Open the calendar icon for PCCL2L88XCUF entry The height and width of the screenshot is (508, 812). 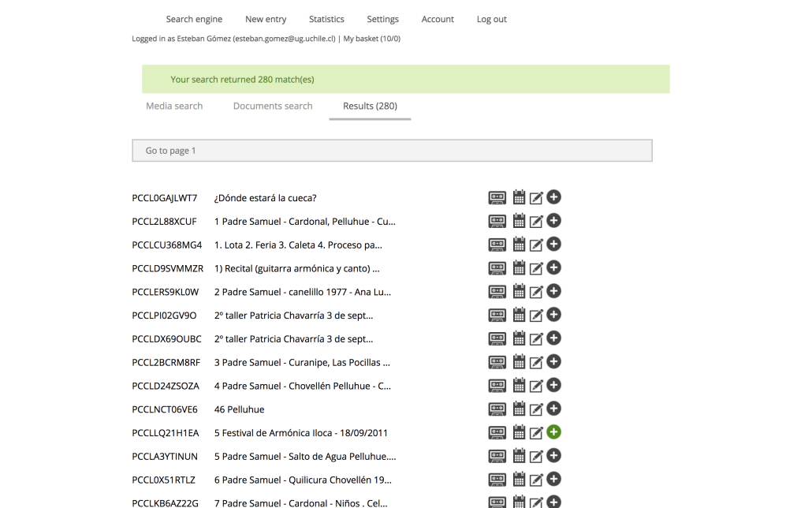(519, 221)
